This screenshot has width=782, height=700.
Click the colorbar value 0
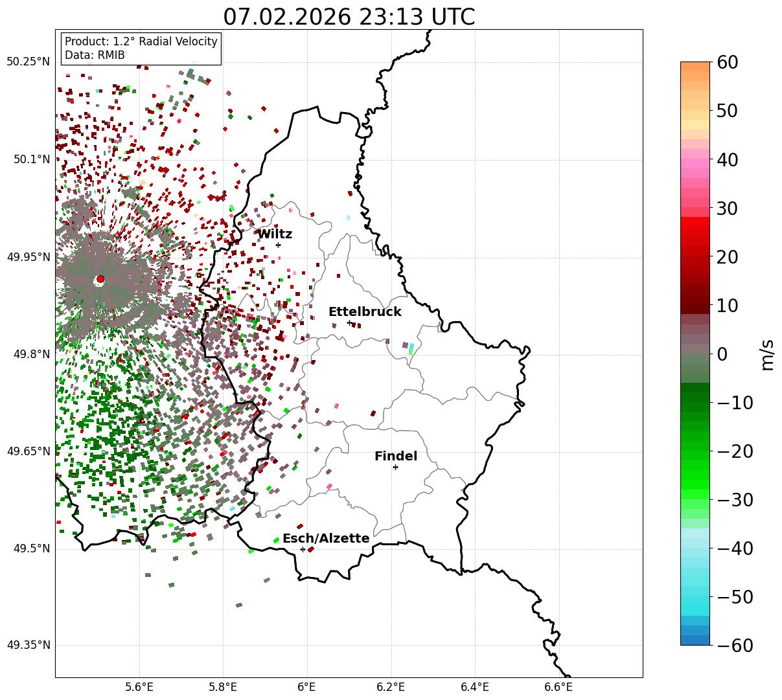pyautogui.click(x=722, y=354)
